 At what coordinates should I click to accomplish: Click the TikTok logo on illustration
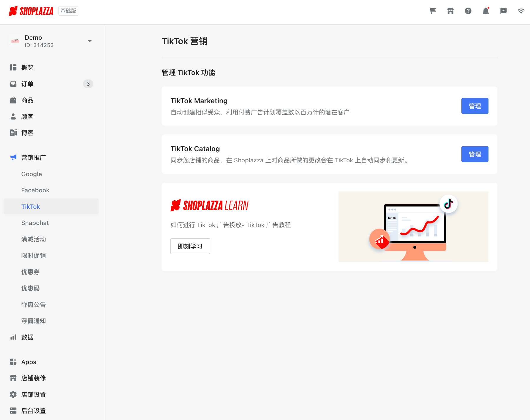448,204
